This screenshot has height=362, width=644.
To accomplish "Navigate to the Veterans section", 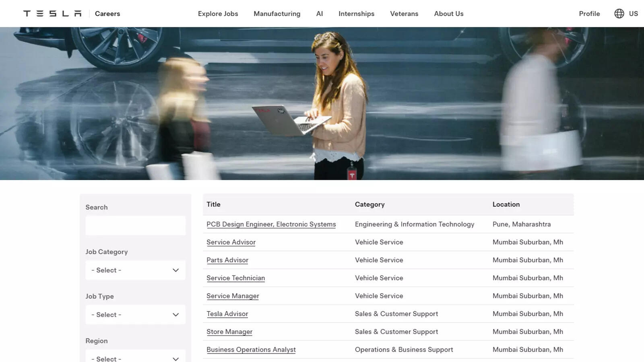I will (x=404, y=14).
